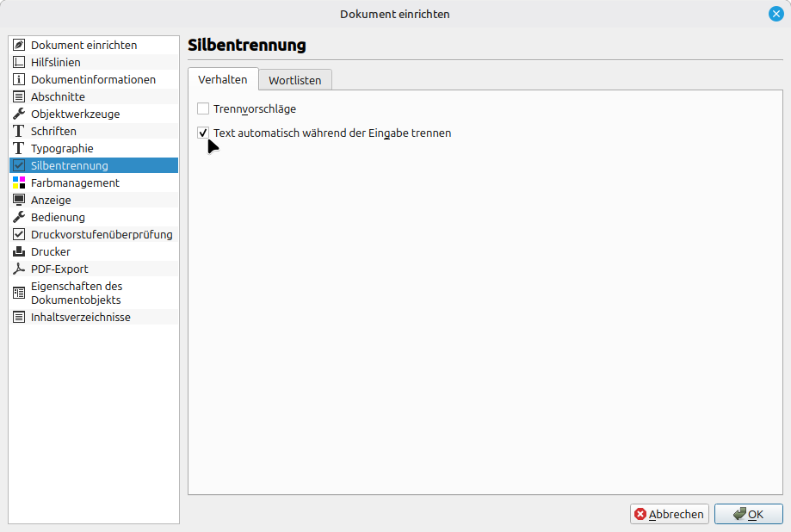Click the Drucker printer icon
This screenshot has height=532, width=791.
tap(19, 251)
